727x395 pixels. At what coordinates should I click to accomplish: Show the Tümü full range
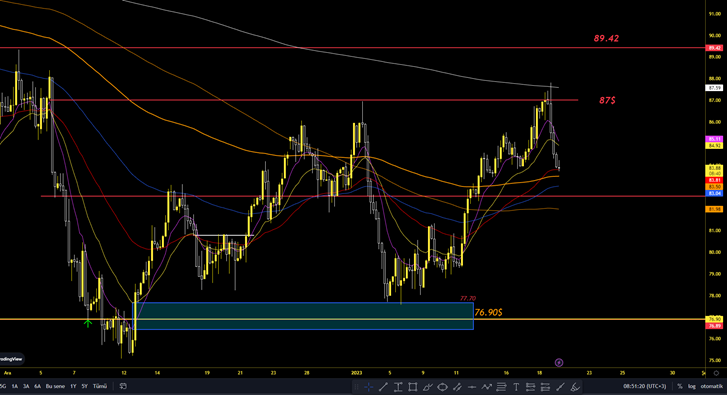pyautogui.click(x=100, y=386)
